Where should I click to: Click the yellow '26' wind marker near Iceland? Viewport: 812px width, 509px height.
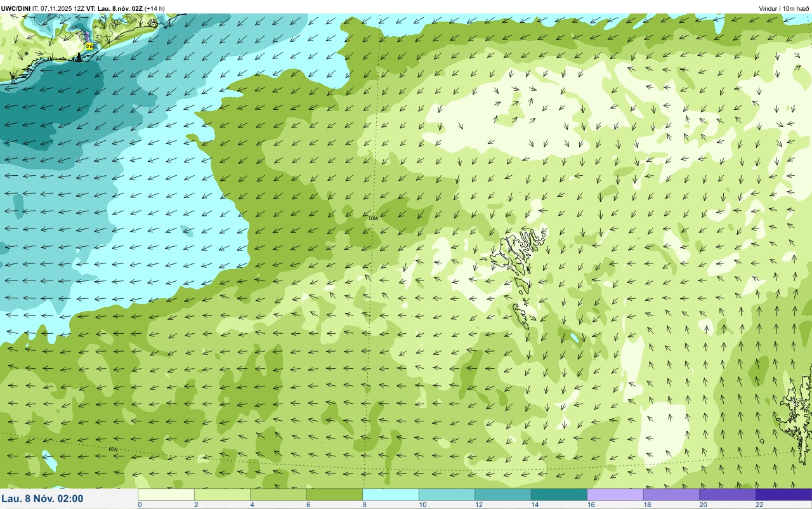click(89, 46)
